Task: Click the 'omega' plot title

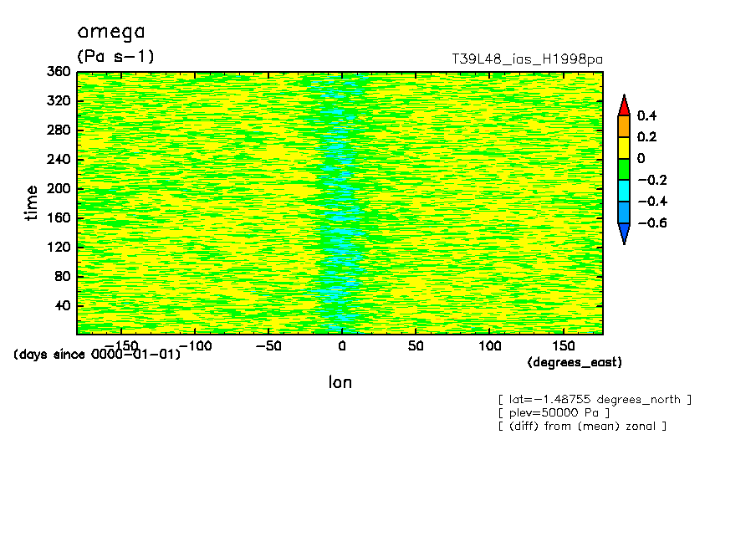Action: point(111,32)
